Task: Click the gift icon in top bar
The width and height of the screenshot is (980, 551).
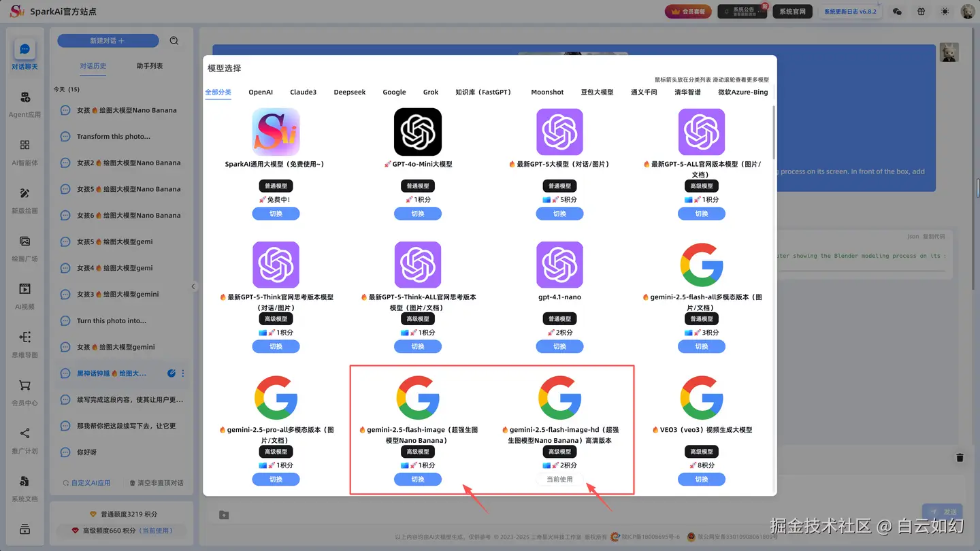Action: click(921, 12)
